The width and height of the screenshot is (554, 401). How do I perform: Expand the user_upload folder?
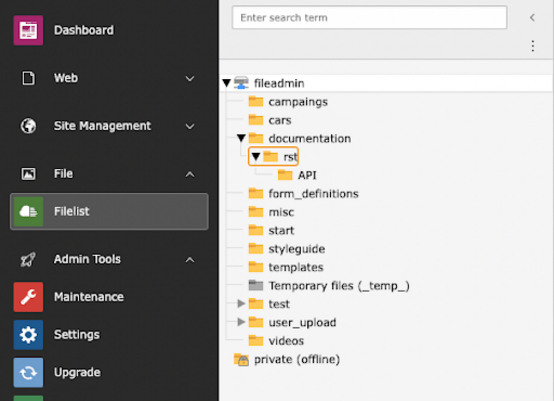click(x=241, y=322)
